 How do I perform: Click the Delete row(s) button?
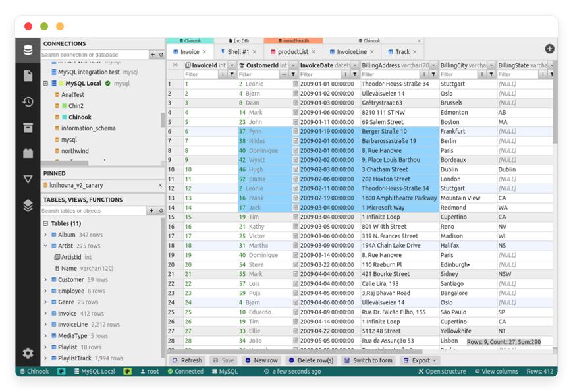click(x=312, y=360)
